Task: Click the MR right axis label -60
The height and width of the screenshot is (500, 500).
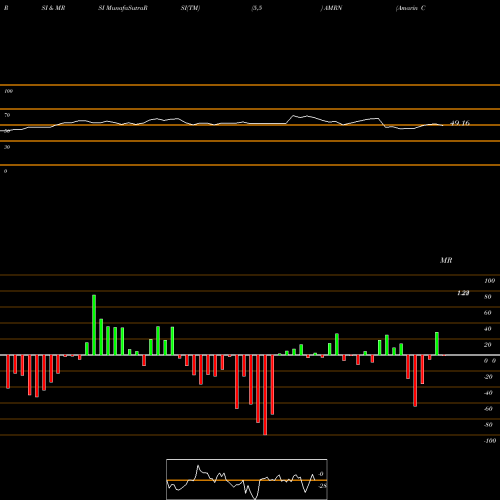Action: [488, 409]
